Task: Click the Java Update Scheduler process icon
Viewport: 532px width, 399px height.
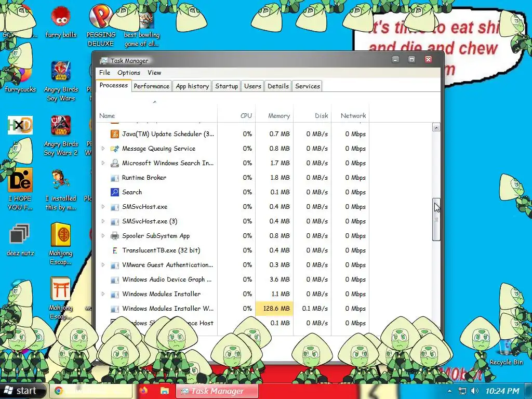Action: point(115,134)
